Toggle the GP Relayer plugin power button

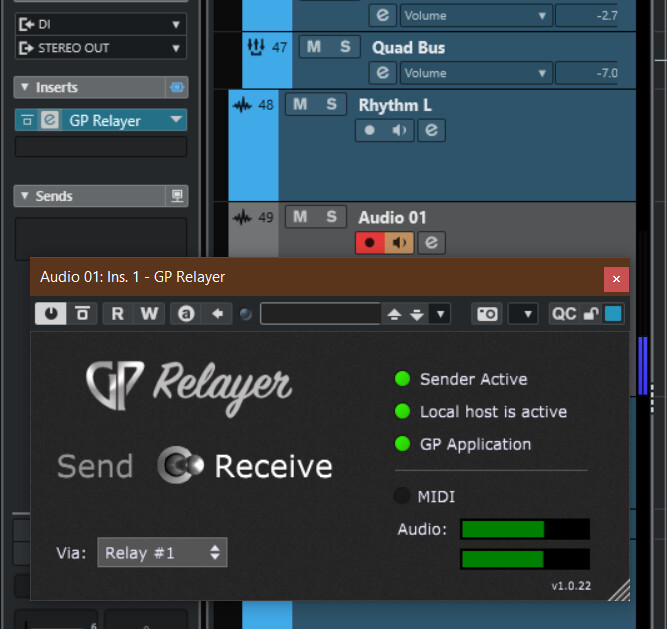click(50, 314)
